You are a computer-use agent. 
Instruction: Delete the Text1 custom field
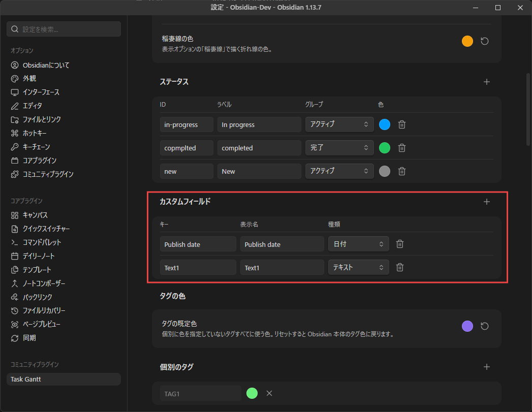(400, 268)
